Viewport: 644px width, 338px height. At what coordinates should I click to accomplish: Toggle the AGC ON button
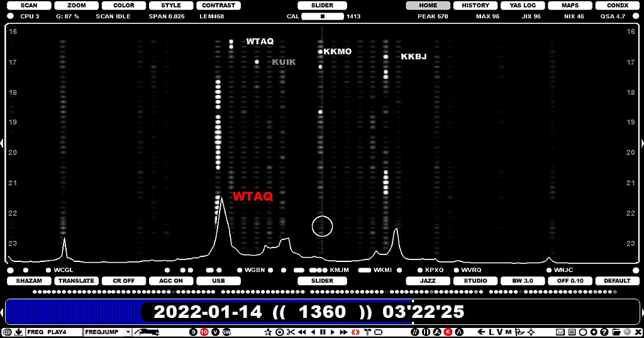click(x=171, y=281)
